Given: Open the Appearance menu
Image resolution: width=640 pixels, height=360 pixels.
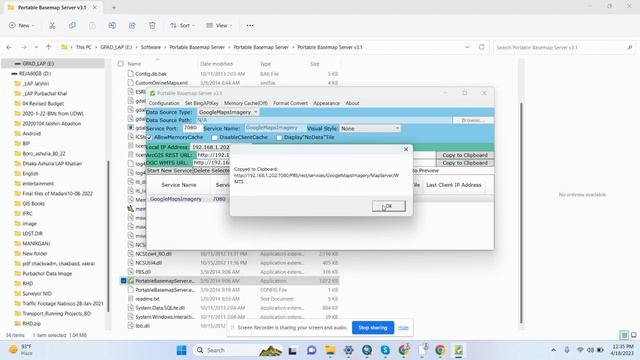Looking at the screenshot, I should [326, 103].
